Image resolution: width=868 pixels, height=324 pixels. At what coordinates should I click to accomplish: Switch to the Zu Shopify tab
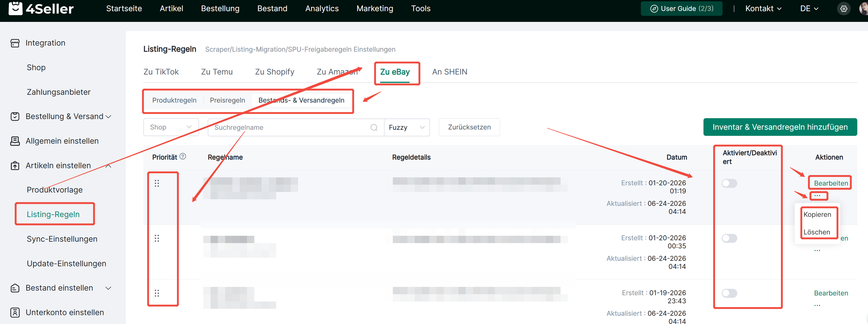pyautogui.click(x=274, y=72)
